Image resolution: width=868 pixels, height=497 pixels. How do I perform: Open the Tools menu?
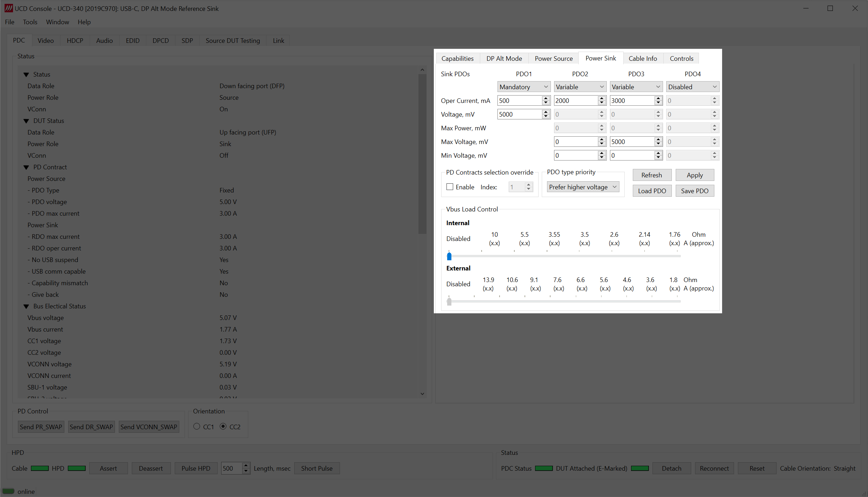click(x=30, y=22)
